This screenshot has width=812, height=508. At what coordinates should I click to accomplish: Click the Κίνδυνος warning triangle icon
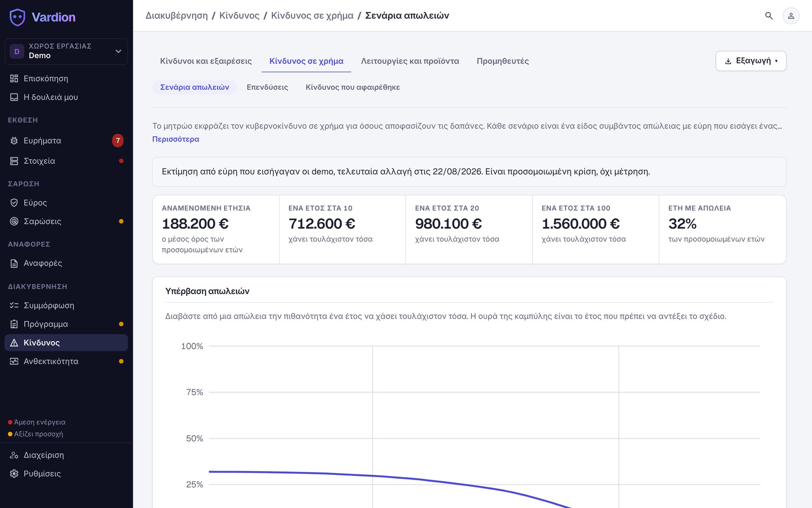(14, 343)
